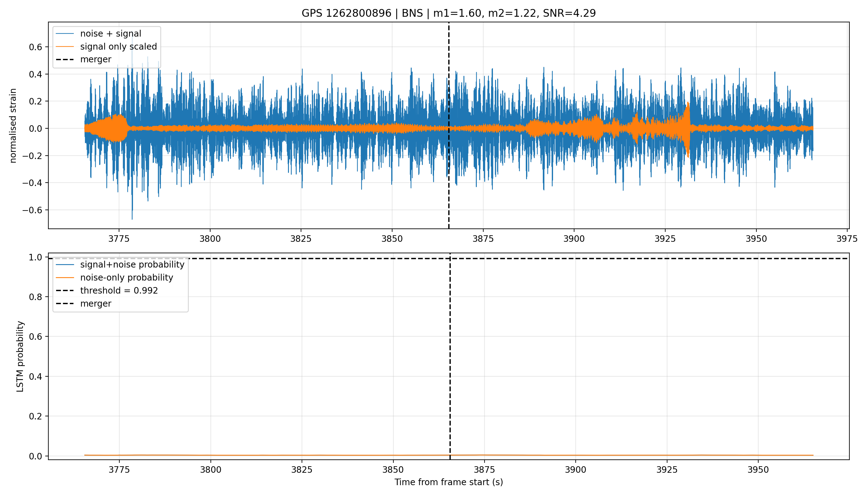The height and width of the screenshot is (496, 868).
Task: Click the horizontal threshold dashed line
Action: tap(449, 259)
